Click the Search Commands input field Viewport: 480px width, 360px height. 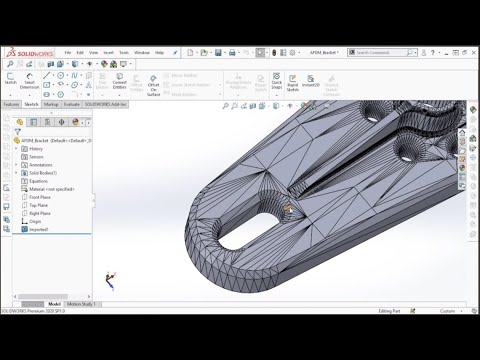380,53
